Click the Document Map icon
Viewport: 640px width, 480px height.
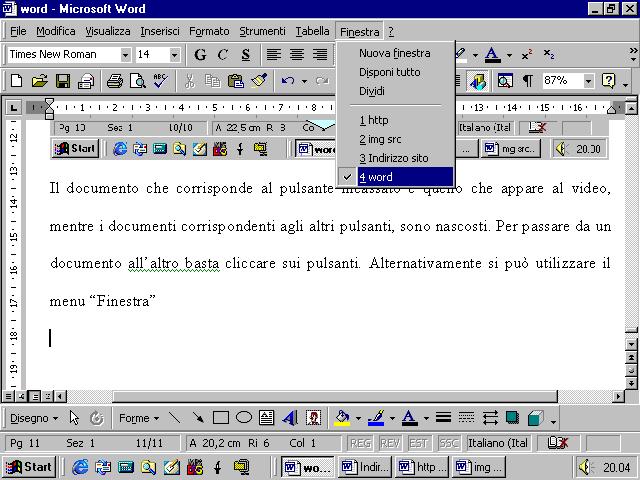[x=505, y=81]
